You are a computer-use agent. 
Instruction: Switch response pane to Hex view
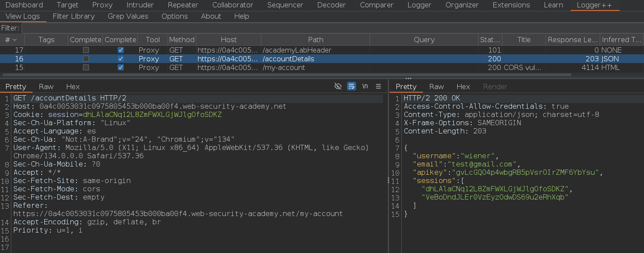463,87
